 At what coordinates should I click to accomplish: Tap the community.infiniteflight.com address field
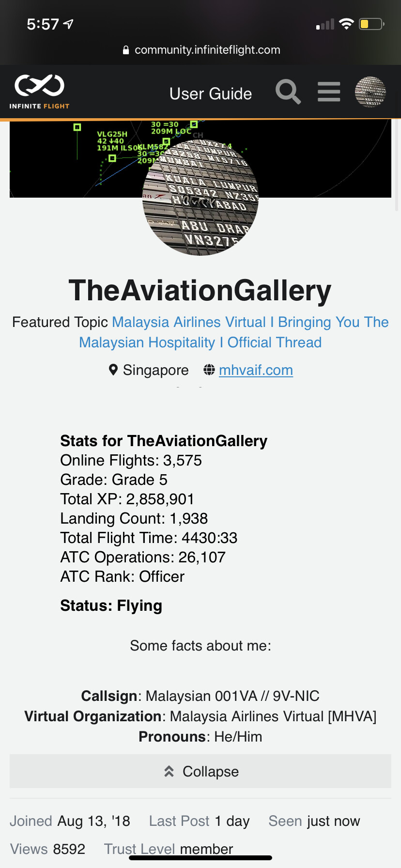207,50
